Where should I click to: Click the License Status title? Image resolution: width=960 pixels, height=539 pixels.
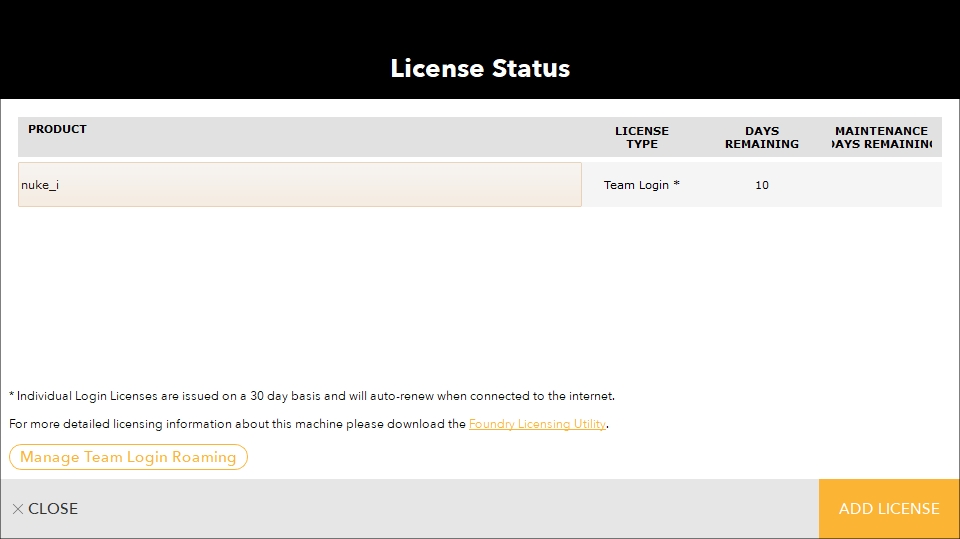tap(480, 68)
